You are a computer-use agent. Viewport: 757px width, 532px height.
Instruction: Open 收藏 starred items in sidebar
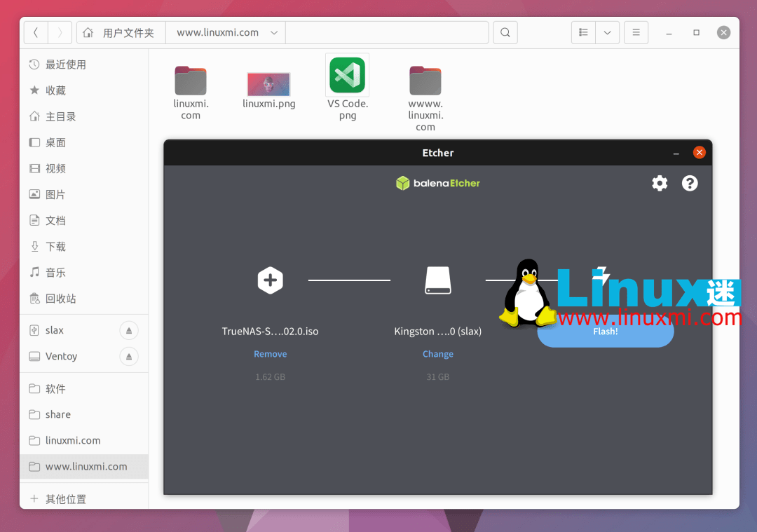84,90
